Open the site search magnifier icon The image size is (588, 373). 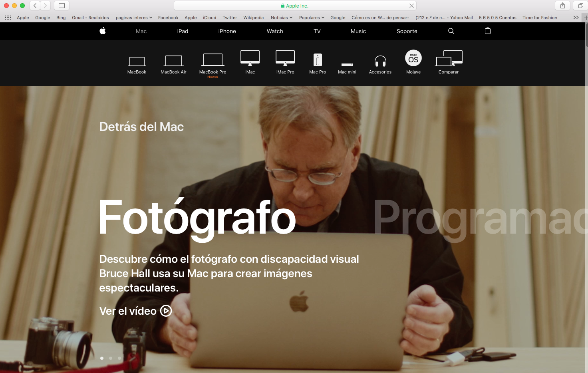click(451, 31)
